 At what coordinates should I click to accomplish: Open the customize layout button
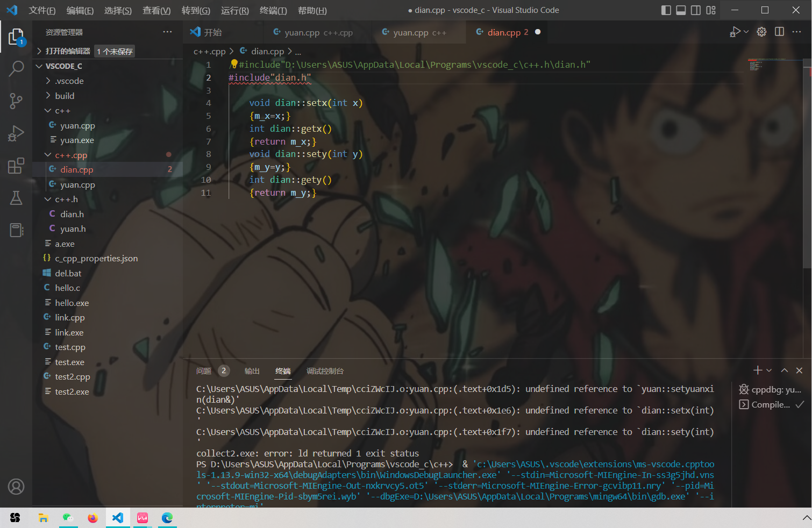point(711,10)
